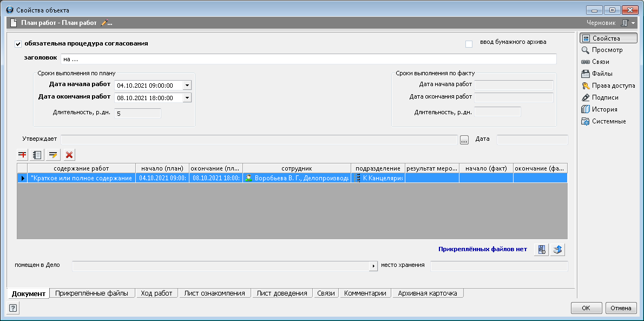Click the attach file paperclip icon

(x=541, y=250)
